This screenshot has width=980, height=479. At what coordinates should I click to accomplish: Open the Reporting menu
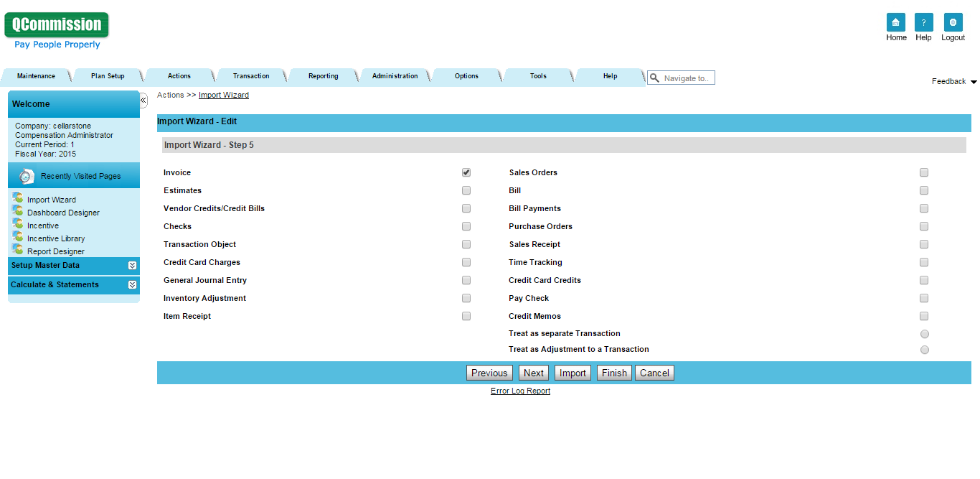[323, 76]
